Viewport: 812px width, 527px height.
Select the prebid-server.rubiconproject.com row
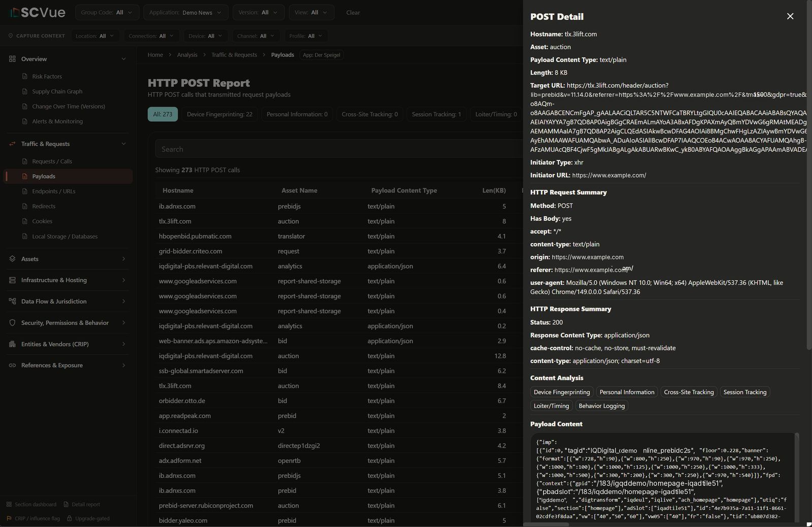[339, 506]
